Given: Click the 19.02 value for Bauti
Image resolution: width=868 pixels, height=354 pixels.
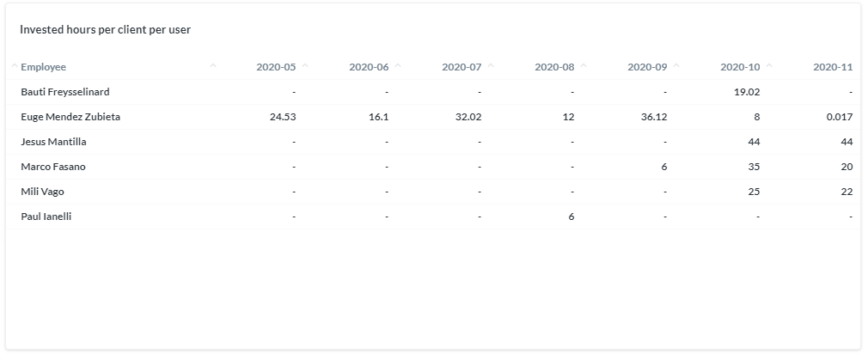Looking at the screenshot, I should (x=747, y=92).
